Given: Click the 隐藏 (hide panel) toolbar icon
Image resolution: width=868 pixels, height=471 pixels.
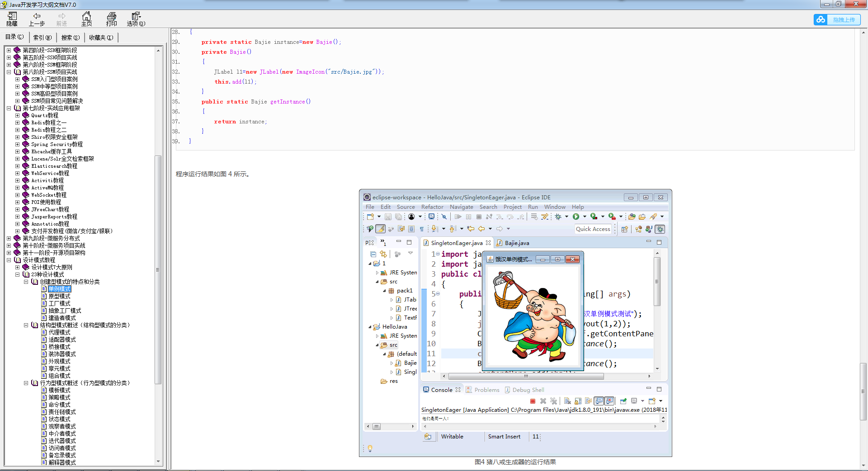Looking at the screenshot, I should [12, 19].
